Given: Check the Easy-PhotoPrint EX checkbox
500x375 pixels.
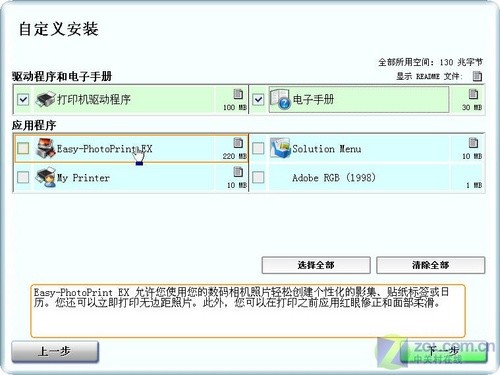Looking at the screenshot, I should (x=23, y=148).
